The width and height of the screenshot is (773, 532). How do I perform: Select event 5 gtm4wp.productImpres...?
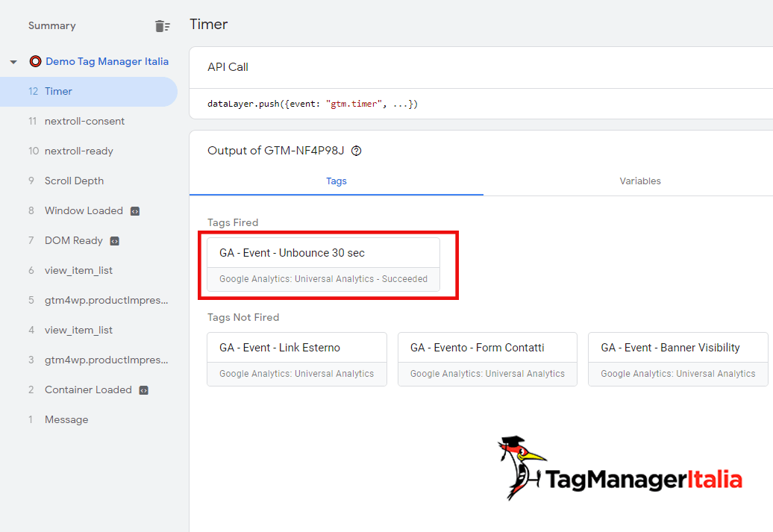(x=89, y=300)
